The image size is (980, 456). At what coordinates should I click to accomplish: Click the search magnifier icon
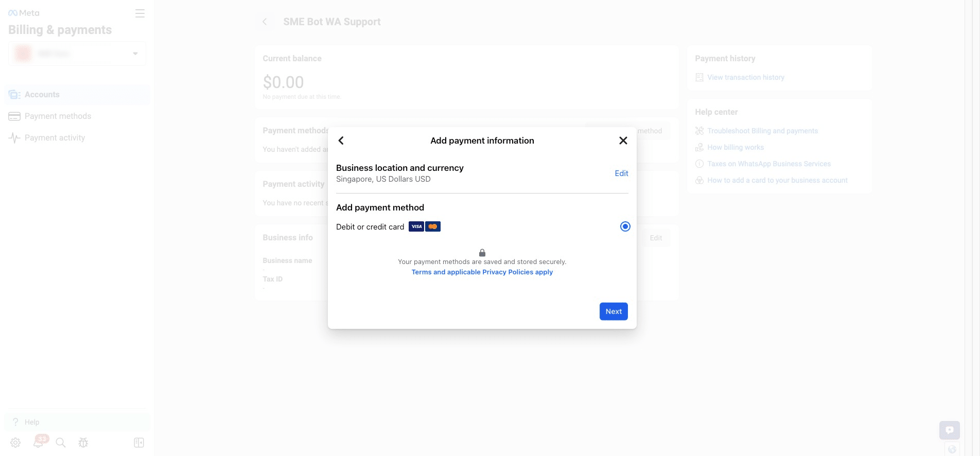coord(61,443)
